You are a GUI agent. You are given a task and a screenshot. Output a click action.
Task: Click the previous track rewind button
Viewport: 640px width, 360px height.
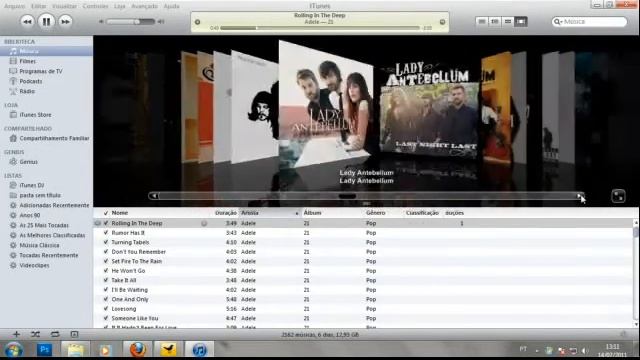point(27,21)
